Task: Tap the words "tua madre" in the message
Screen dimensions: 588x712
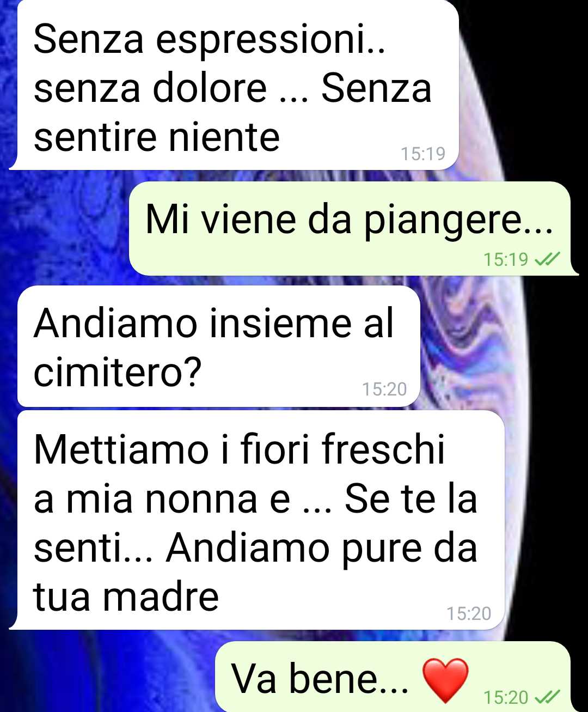Action: (126, 597)
